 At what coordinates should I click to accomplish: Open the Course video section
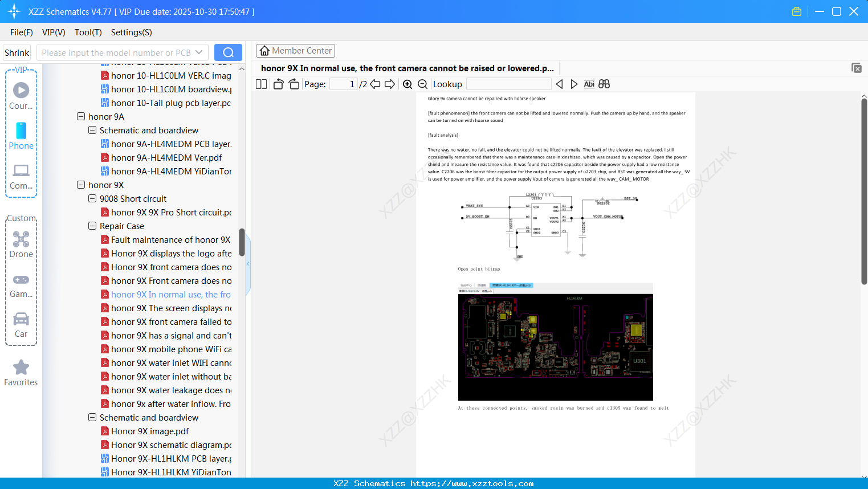click(21, 96)
